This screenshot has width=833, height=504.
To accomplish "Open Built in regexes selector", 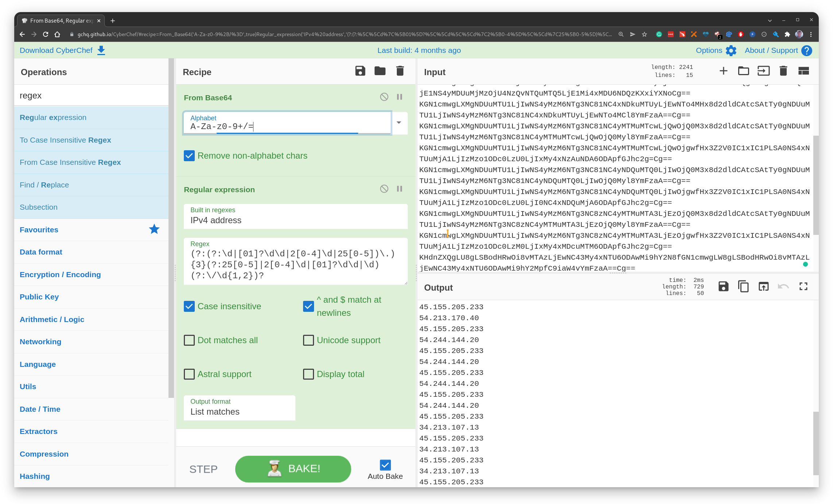I will pyautogui.click(x=295, y=216).
